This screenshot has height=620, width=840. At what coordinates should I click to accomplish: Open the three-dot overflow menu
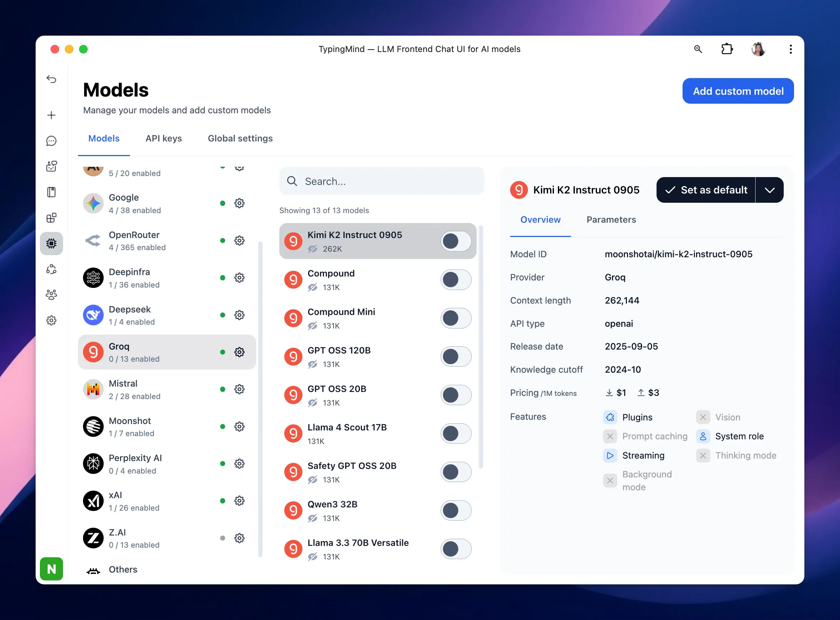(x=790, y=49)
